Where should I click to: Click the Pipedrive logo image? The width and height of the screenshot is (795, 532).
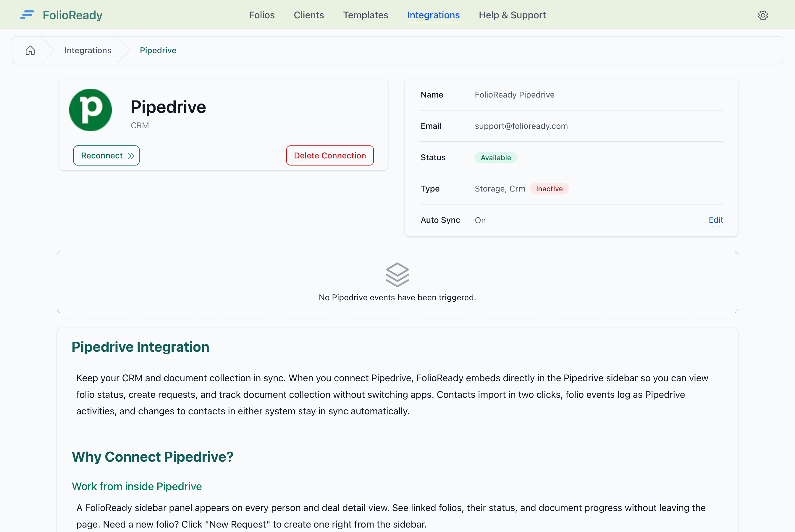pos(90,110)
